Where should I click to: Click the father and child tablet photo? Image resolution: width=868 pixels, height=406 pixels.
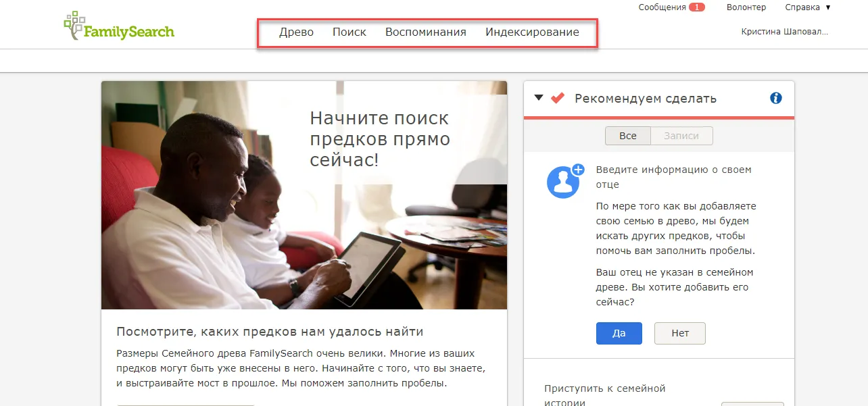(x=304, y=195)
